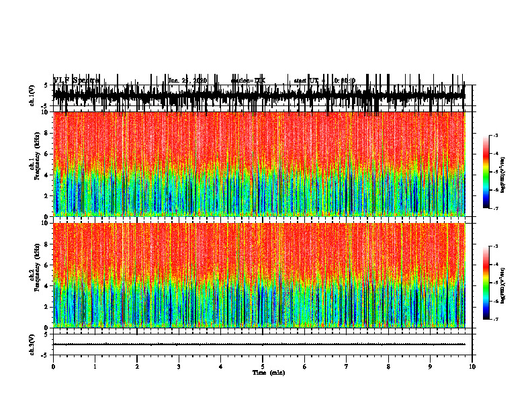The height and width of the screenshot is (411, 532).
Task: Click the '6' kHz tick of ch.1 spectrogram
Action: [46, 154]
